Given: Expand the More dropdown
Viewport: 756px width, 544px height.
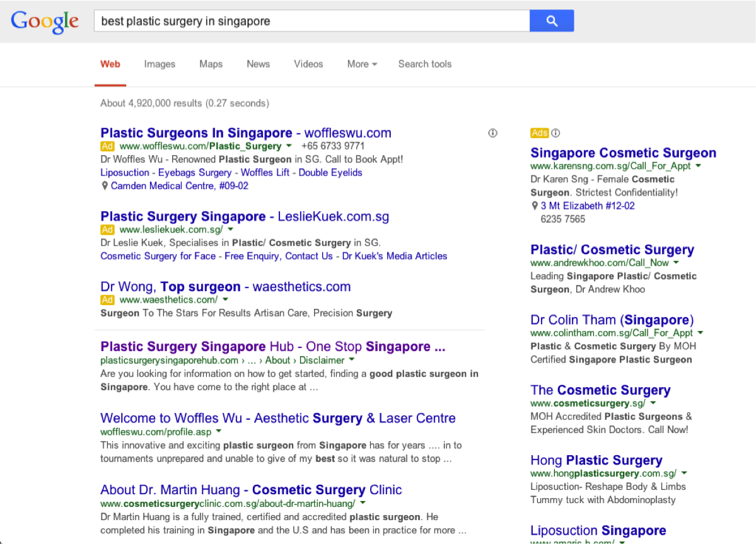Looking at the screenshot, I should point(362,64).
